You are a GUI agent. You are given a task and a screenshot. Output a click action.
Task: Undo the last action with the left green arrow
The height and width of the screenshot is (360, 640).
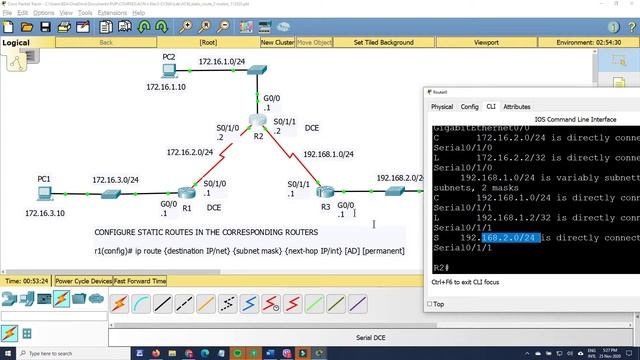pos(144,27)
